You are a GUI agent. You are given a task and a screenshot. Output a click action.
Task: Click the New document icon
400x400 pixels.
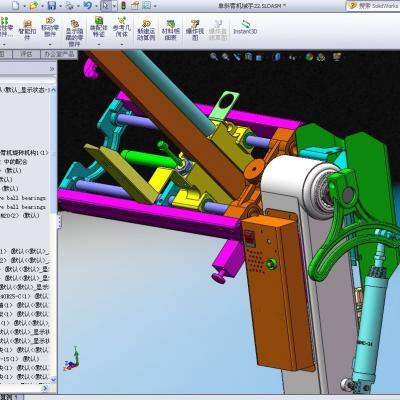pyautogui.click(x=16, y=5)
